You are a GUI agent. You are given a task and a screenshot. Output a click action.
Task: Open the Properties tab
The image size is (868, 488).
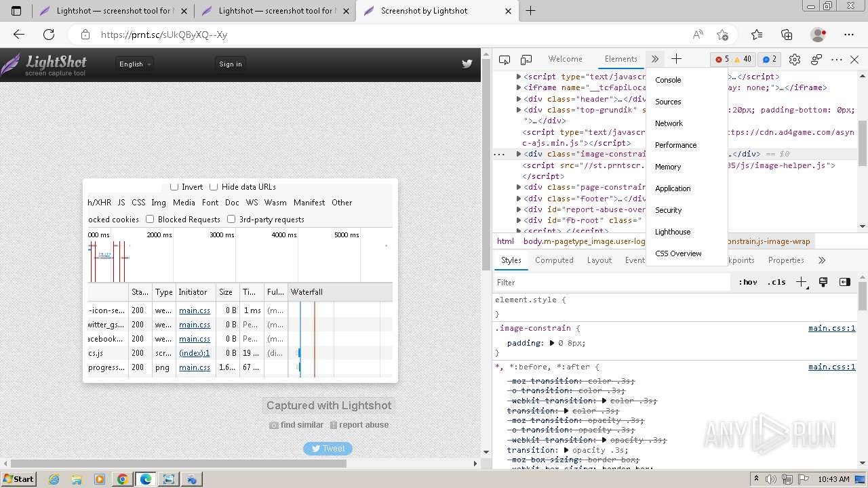(x=786, y=260)
